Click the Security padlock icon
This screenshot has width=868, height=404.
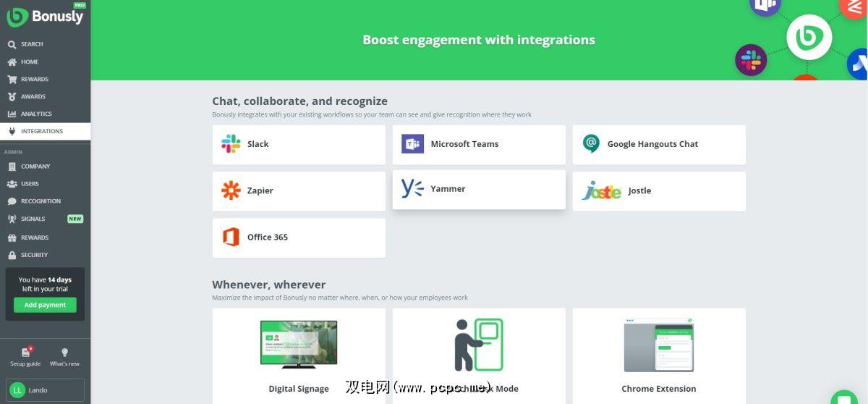12,255
